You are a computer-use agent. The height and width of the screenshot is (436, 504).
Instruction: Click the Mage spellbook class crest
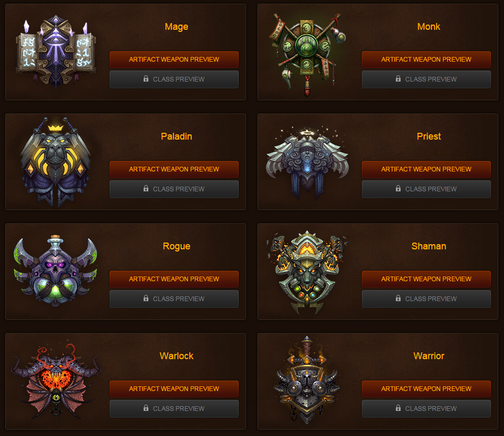tap(56, 51)
